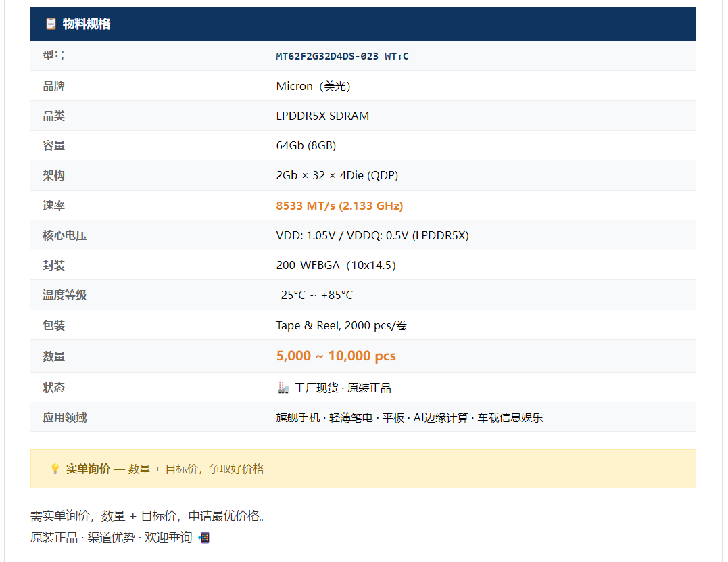This screenshot has height=562, width=728.
Task: Click paragraph 需实单询价，数量 + 目标价
Action: (149, 516)
